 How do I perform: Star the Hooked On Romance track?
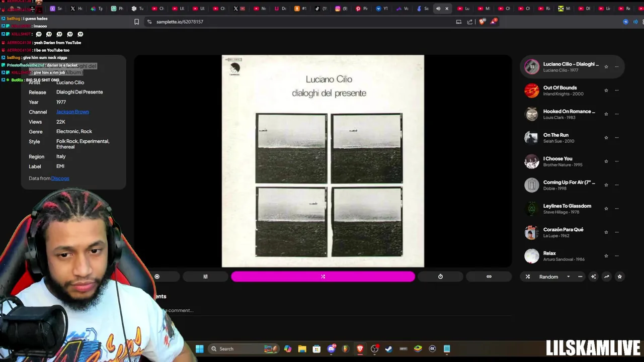click(606, 114)
